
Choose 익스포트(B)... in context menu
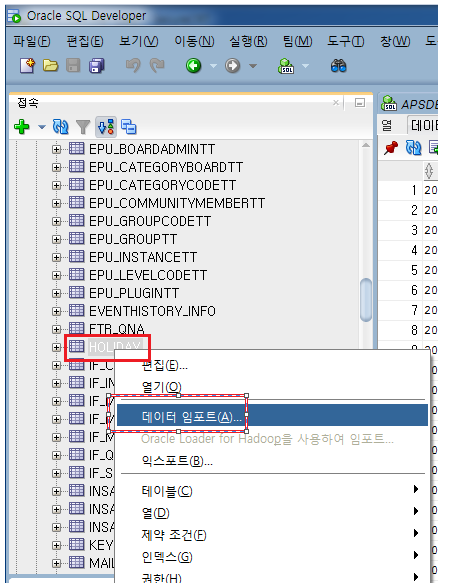point(272,461)
